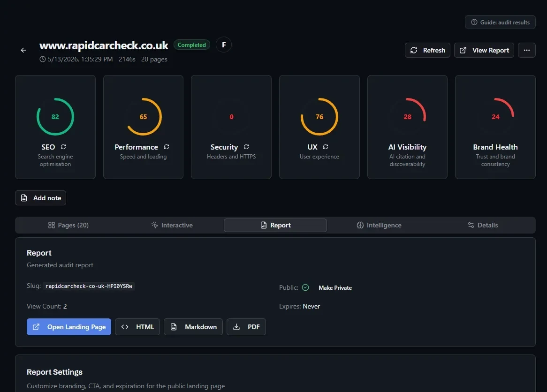This screenshot has height=392, width=547.
Task: Select the Report tab
Action: pos(275,225)
